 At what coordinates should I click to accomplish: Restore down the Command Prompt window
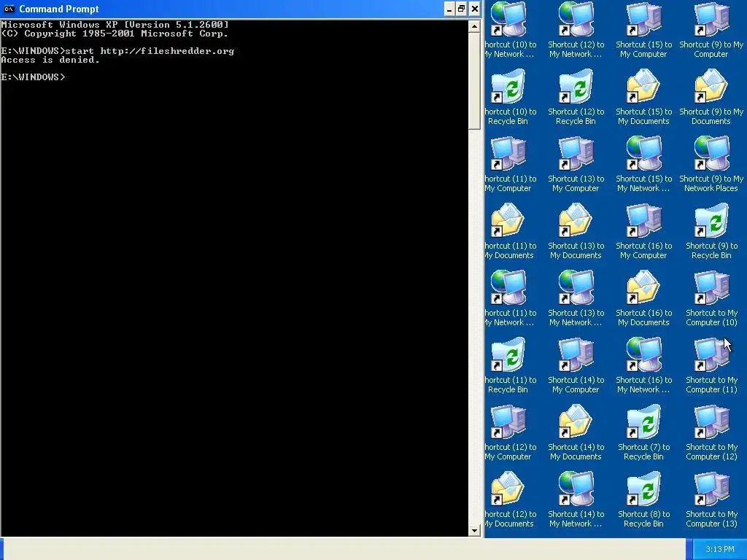tap(462, 9)
